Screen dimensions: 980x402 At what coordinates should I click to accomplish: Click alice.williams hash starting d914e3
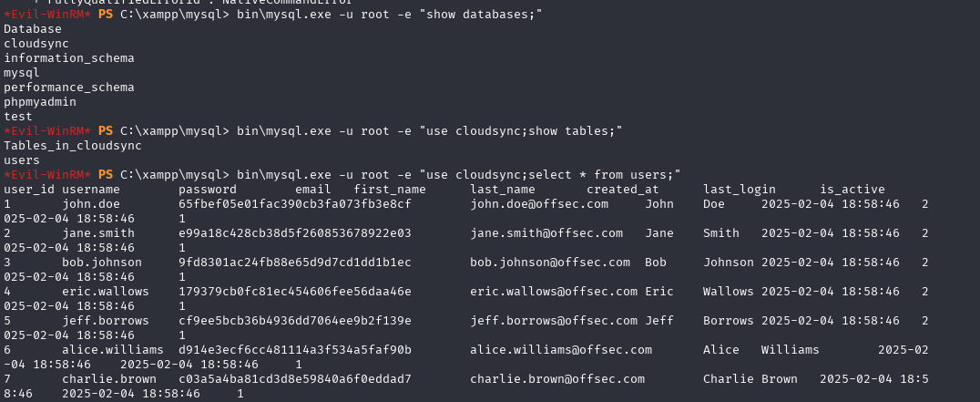[x=295, y=349]
